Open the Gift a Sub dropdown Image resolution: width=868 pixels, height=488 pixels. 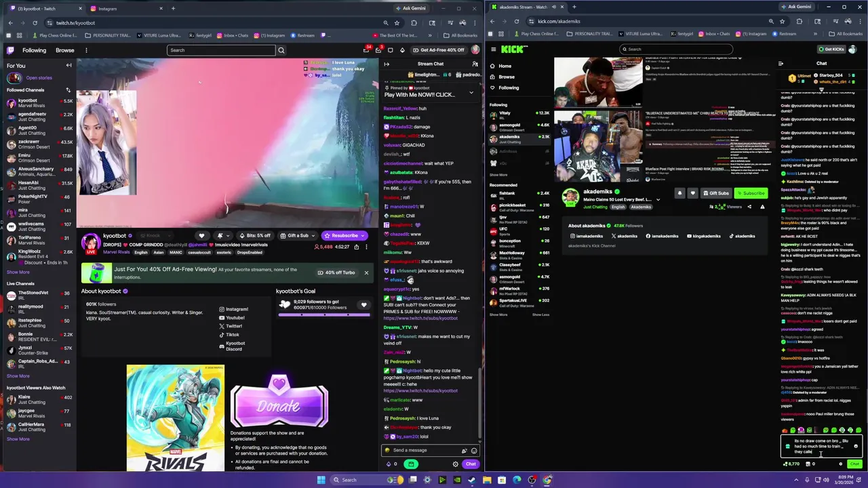pyautogui.click(x=298, y=236)
